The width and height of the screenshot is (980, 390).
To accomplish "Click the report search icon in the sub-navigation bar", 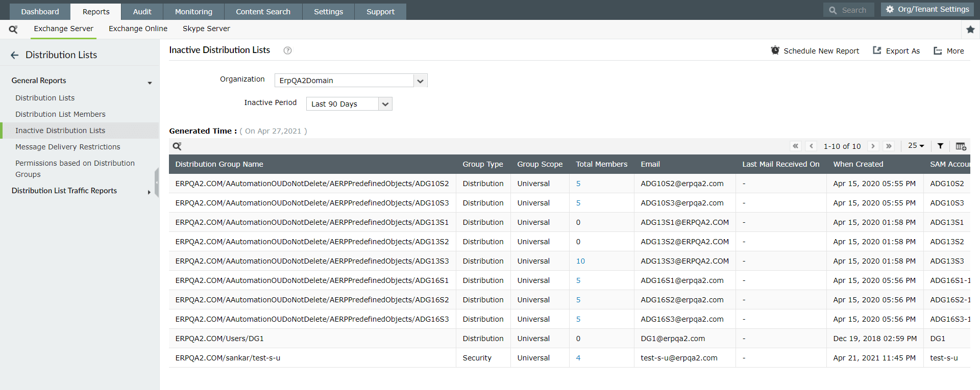I will (13, 30).
